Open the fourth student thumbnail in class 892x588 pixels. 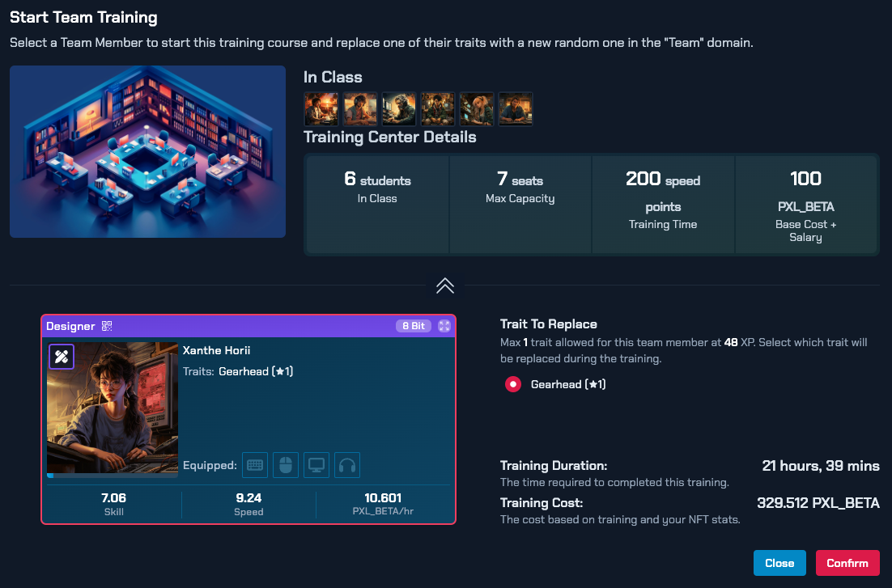tap(438, 108)
